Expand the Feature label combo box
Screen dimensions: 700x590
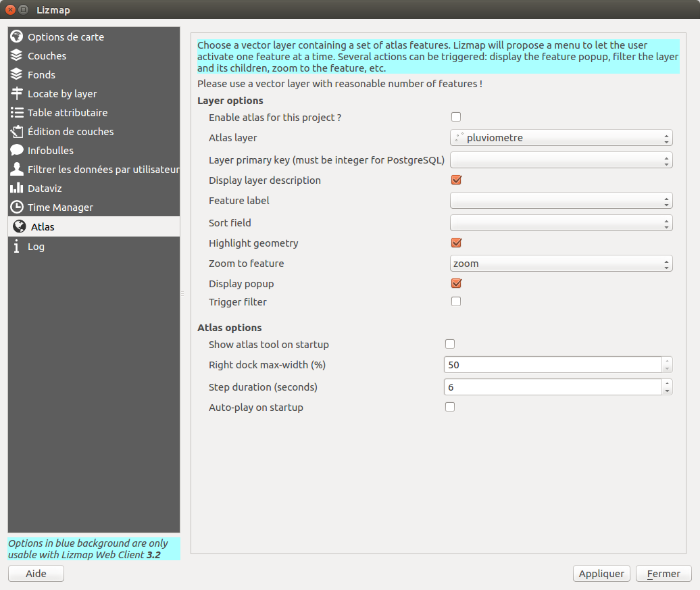pos(561,201)
